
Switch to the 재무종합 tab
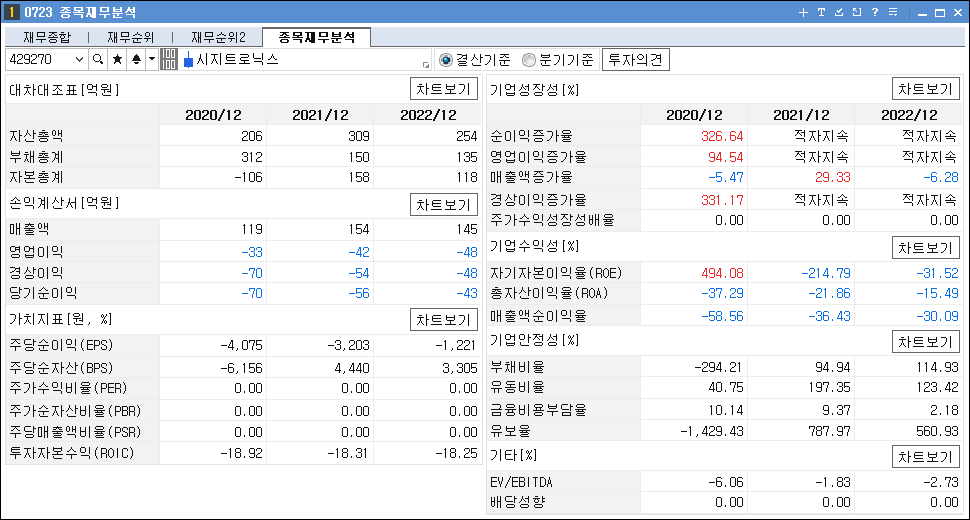47,38
